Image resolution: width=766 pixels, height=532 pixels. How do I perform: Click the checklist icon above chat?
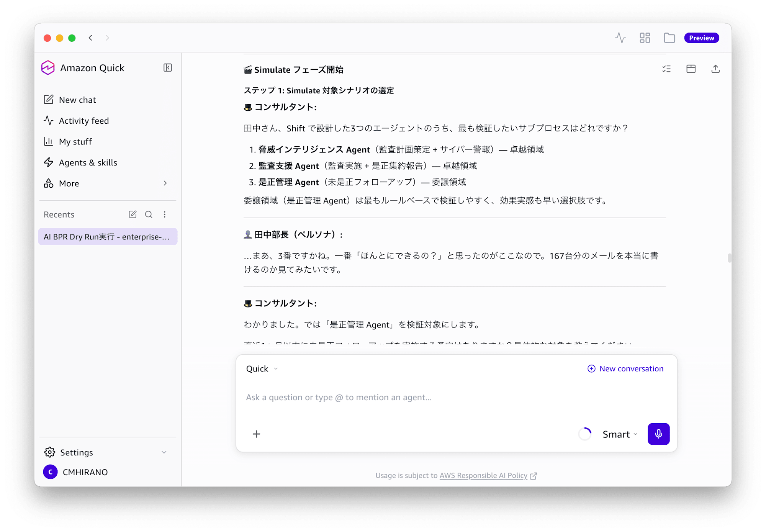(x=666, y=69)
